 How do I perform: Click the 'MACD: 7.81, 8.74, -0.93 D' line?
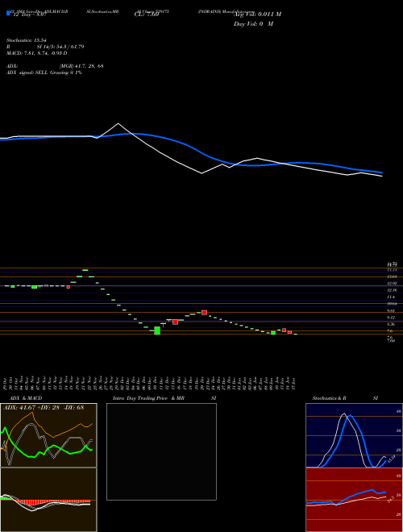pos(36,53)
